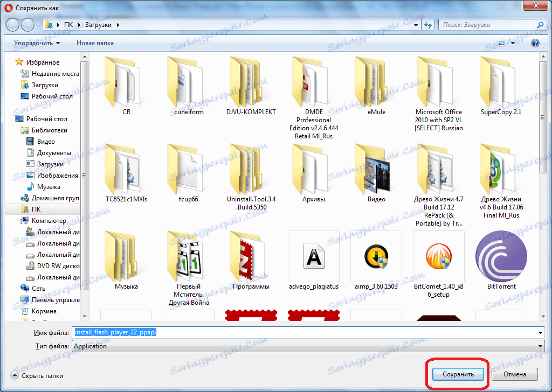Open recent pages dropdown arrow

[38, 25]
